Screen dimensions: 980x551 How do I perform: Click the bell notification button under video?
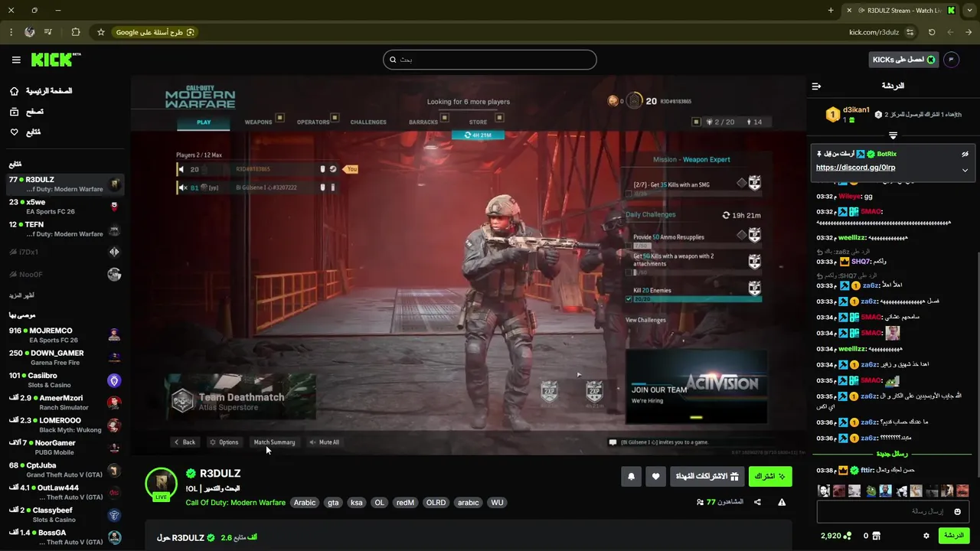pyautogui.click(x=632, y=477)
